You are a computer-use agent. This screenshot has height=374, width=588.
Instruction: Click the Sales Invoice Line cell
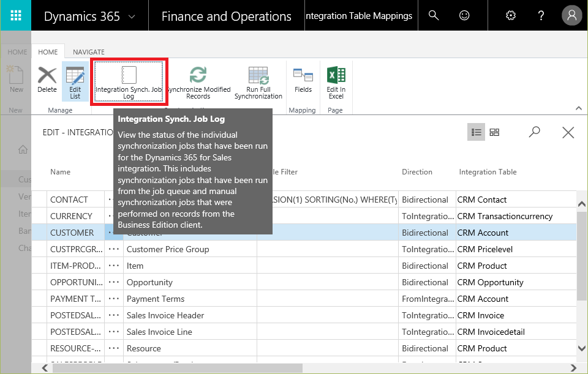(190, 332)
